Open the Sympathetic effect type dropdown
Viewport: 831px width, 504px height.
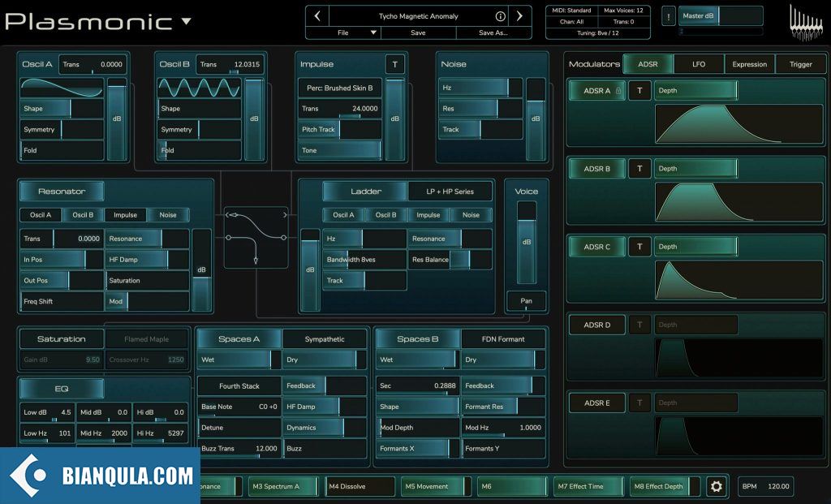tap(325, 338)
